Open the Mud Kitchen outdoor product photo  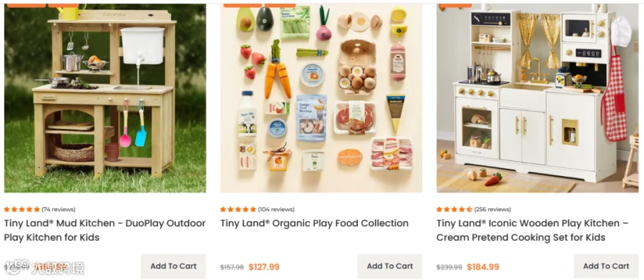coord(105,98)
